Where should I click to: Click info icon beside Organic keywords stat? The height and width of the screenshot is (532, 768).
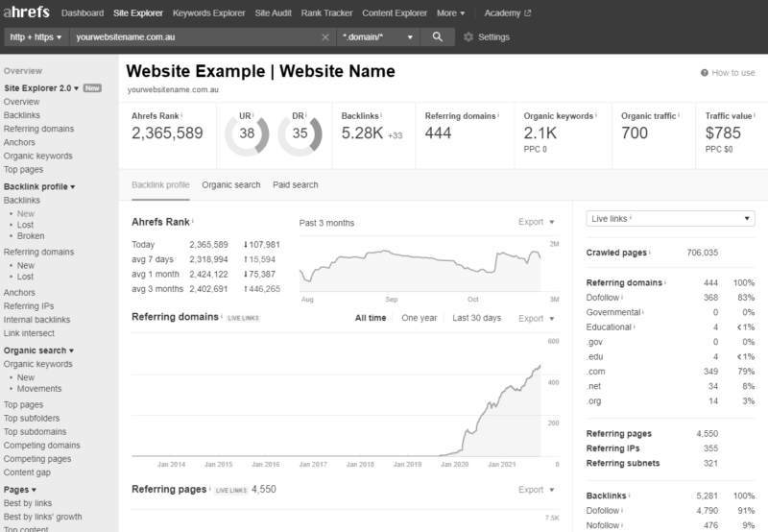click(595, 115)
